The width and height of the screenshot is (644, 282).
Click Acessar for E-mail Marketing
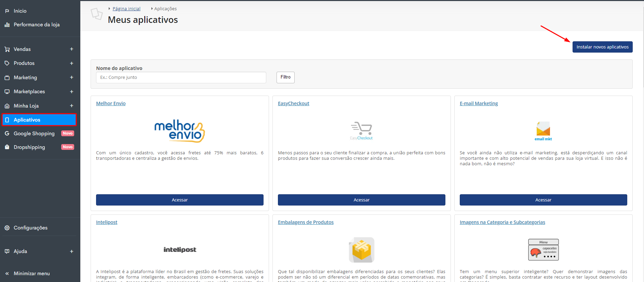coord(544,200)
